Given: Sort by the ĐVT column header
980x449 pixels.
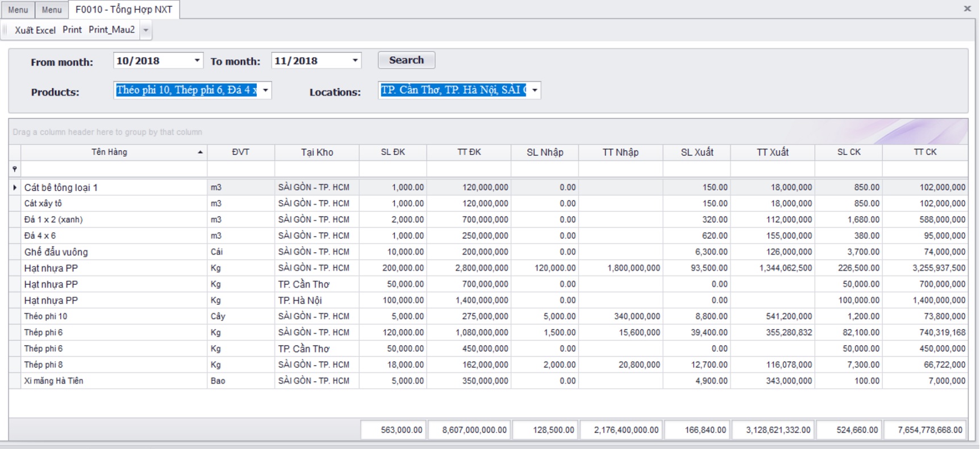Looking at the screenshot, I should pos(241,152).
